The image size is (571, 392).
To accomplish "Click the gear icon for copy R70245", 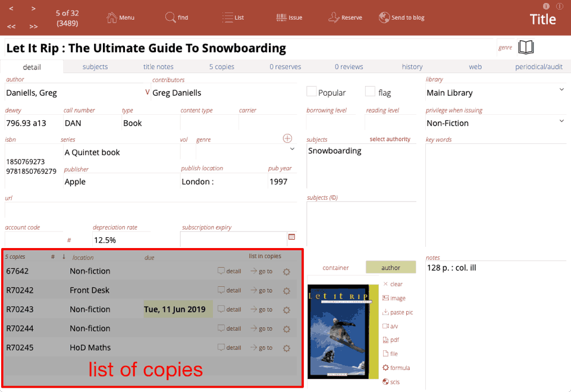I will [x=286, y=348].
